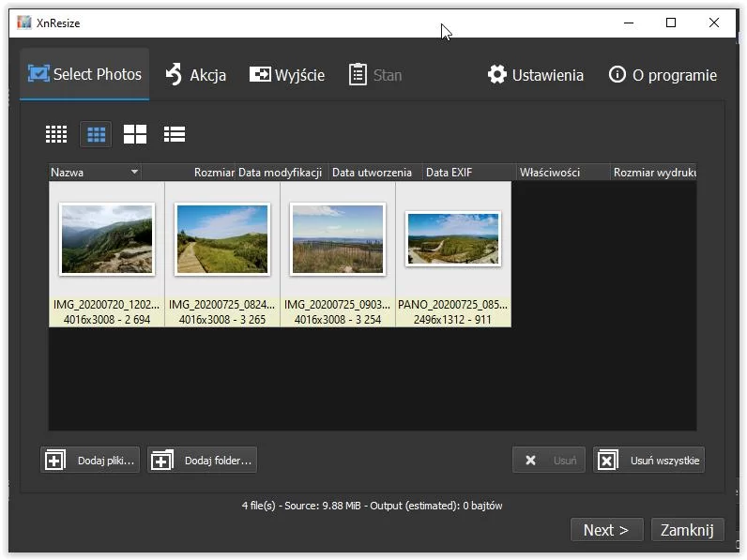Sort by Data modyfikacji column header
The height and width of the screenshot is (560, 747).
(280, 173)
